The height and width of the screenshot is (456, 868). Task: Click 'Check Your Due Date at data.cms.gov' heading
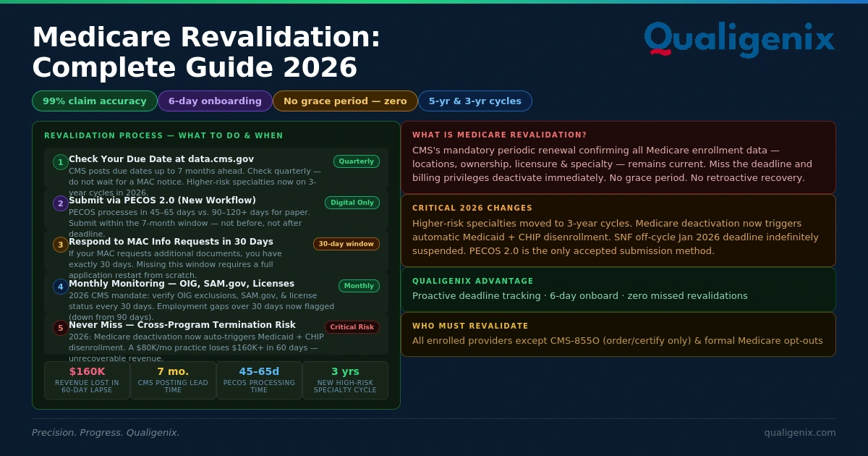(x=161, y=159)
